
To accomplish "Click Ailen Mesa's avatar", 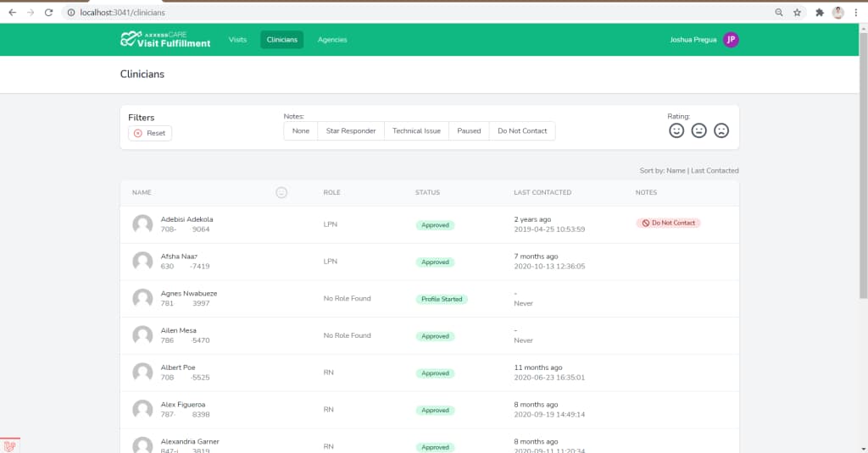I will [x=142, y=336].
